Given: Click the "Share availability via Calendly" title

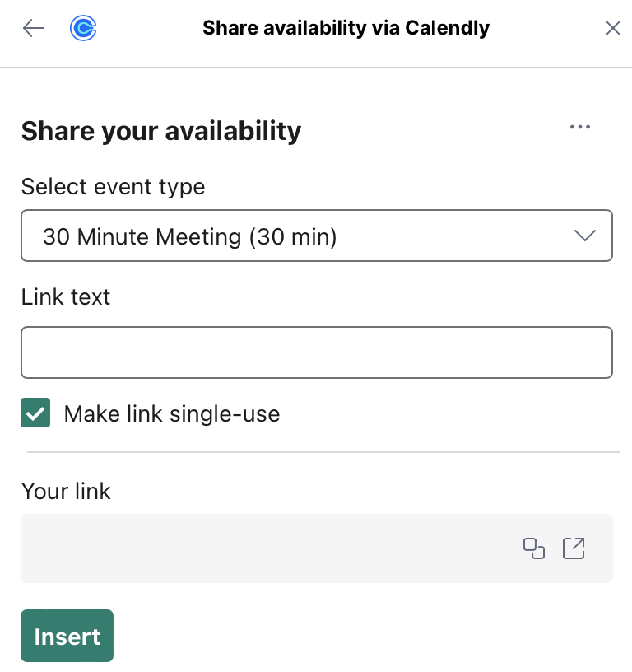Looking at the screenshot, I should (346, 28).
